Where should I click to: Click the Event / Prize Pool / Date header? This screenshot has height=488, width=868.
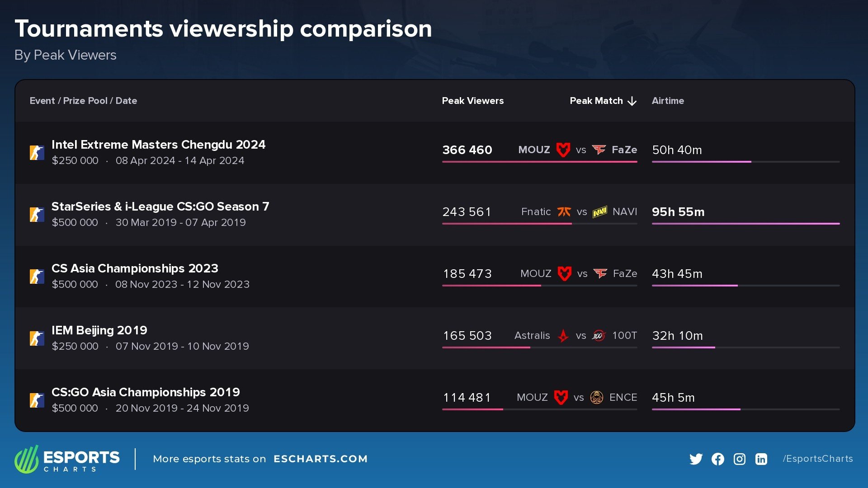(83, 101)
